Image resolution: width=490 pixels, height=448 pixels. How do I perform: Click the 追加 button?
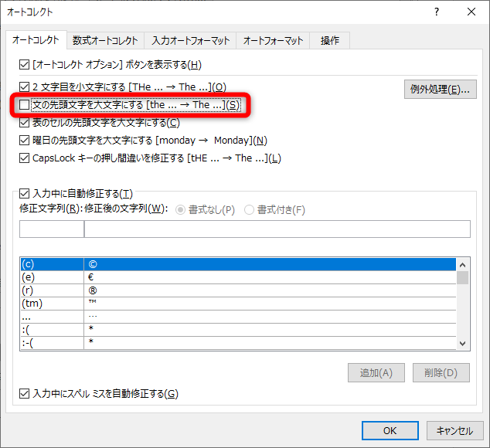[x=376, y=372]
